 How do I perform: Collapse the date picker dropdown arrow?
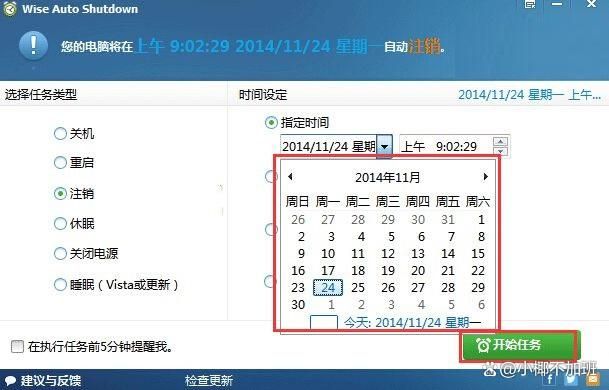tap(384, 146)
